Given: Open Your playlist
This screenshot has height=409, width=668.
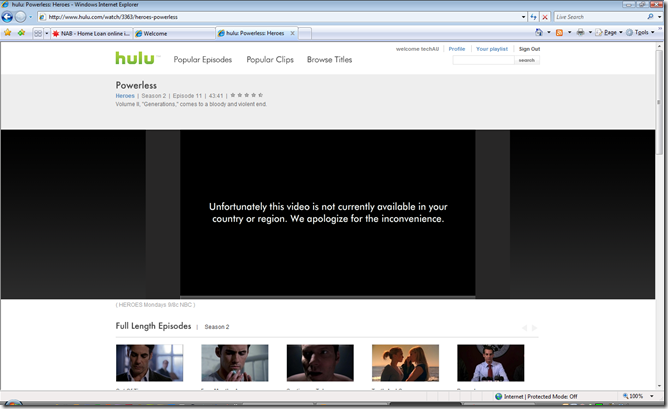Looking at the screenshot, I should [492, 49].
